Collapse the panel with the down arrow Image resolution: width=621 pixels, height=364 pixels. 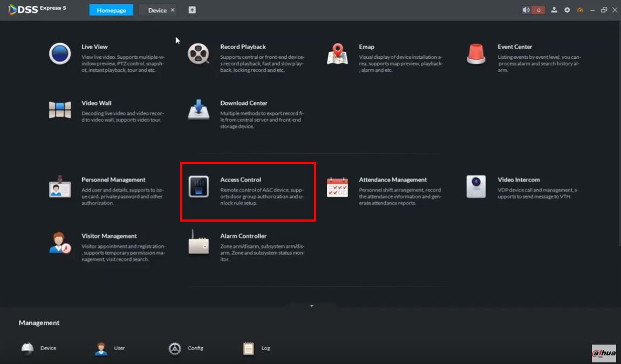(312, 306)
